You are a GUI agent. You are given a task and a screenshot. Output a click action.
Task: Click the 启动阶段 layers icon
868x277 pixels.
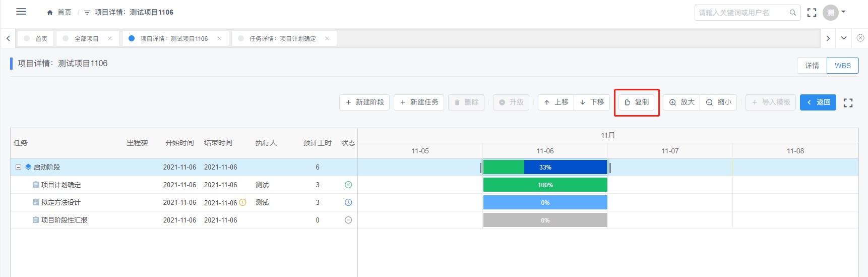pyautogui.click(x=28, y=167)
